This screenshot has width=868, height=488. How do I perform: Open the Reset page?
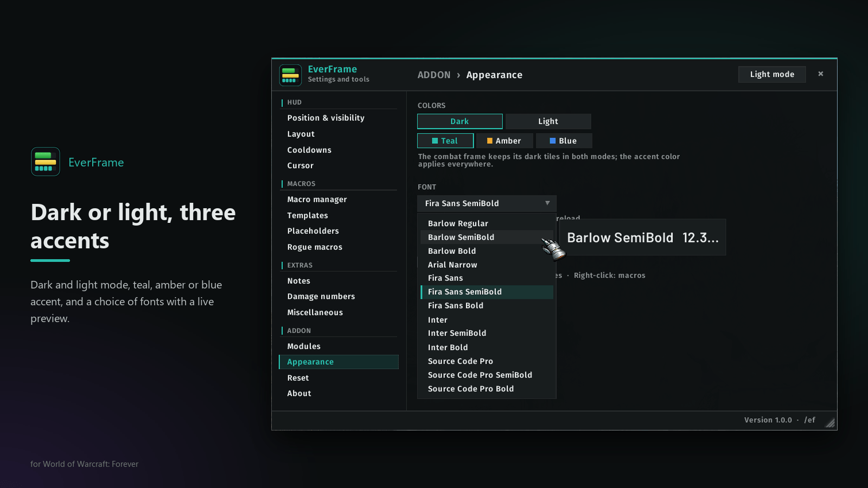click(x=339, y=378)
